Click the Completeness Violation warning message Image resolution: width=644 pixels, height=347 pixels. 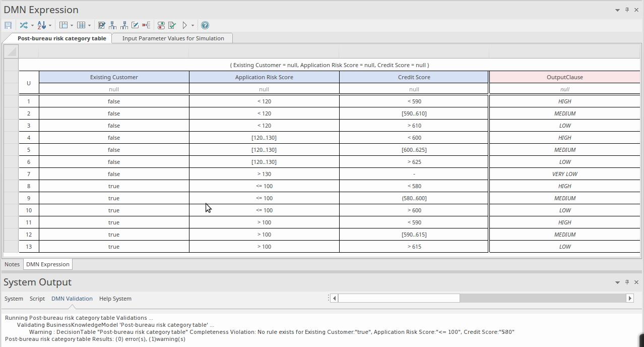pos(272,332)
